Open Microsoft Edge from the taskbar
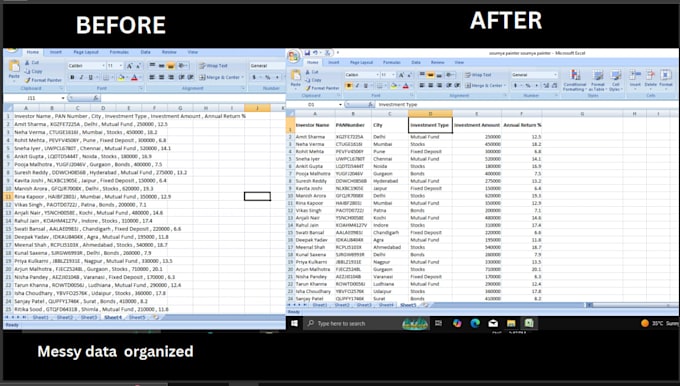680x386 pixels. click(x=475, y=324)
